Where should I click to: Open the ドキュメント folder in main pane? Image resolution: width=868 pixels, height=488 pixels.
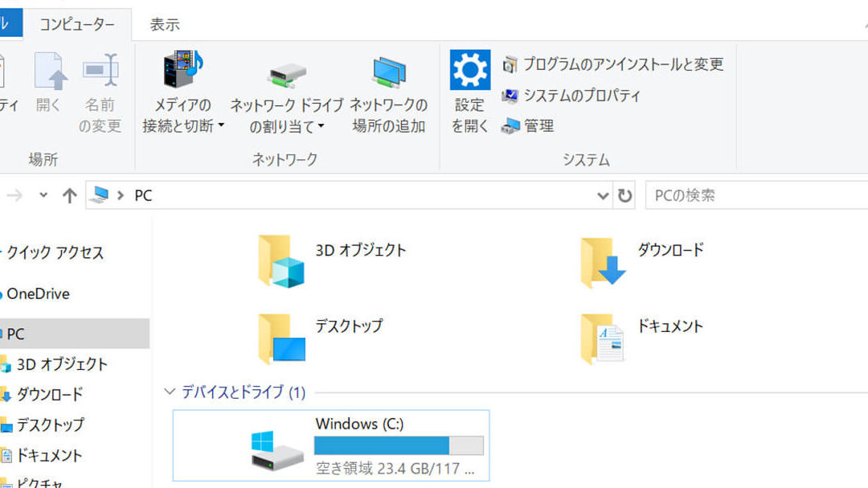point(603,338)
